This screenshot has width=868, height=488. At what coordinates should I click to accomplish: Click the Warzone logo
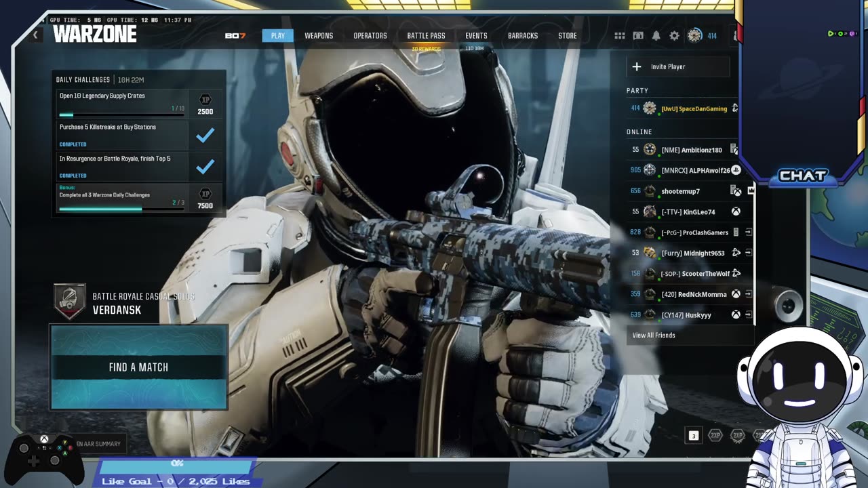(x=94, y=34)
